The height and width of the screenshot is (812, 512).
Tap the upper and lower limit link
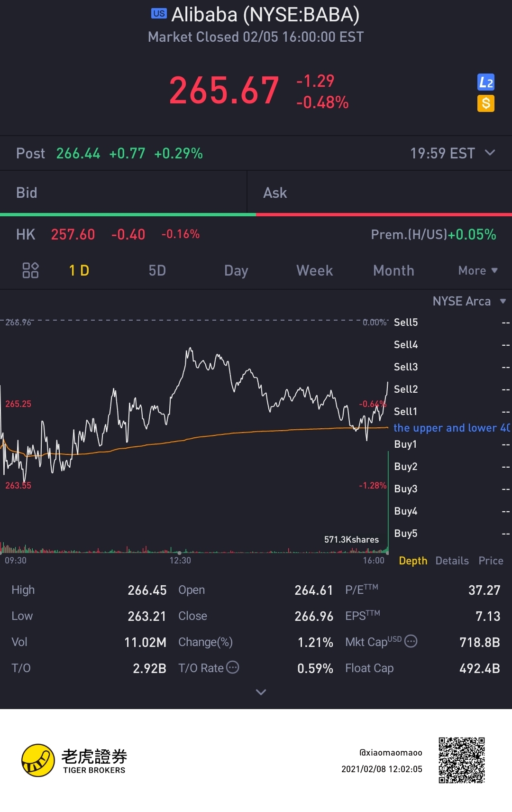pos(451,428)
